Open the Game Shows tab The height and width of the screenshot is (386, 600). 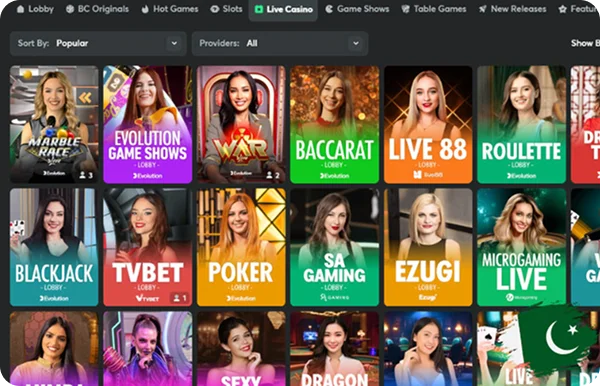pyautogui.click(x=357, y=9)
